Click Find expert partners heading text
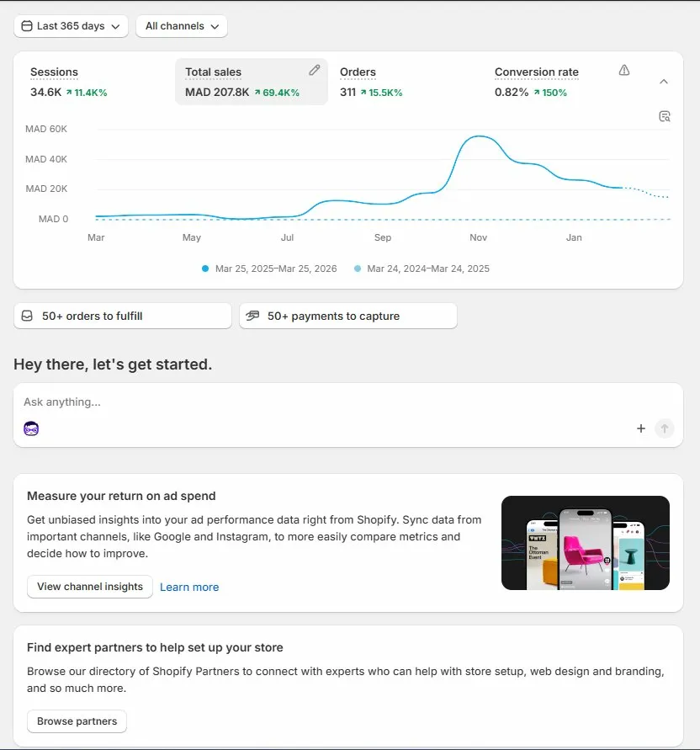The height and width of the screenshot is (750, 700). (x=155, y=647)
